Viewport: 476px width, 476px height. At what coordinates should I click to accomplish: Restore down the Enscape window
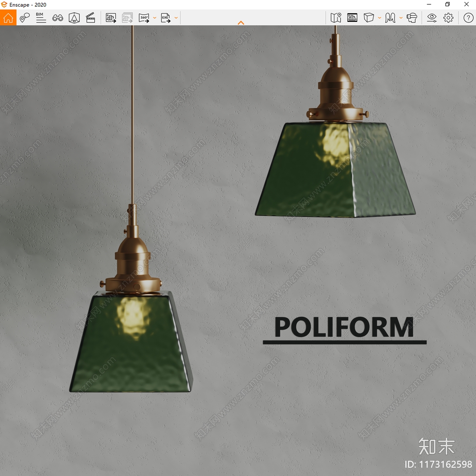pyautogui.click(x=447, y=4)
